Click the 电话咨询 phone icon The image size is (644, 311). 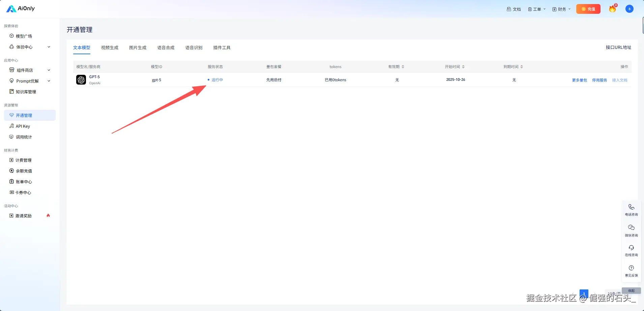pos(631,207)
